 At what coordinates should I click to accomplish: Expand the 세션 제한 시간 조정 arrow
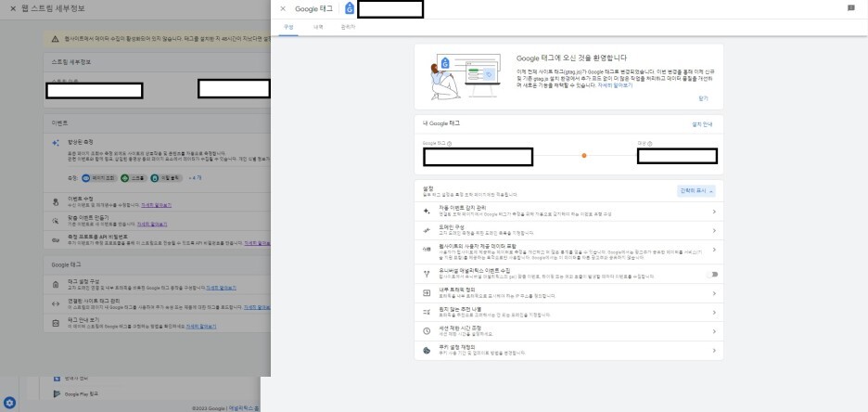(x=714, y=331)
